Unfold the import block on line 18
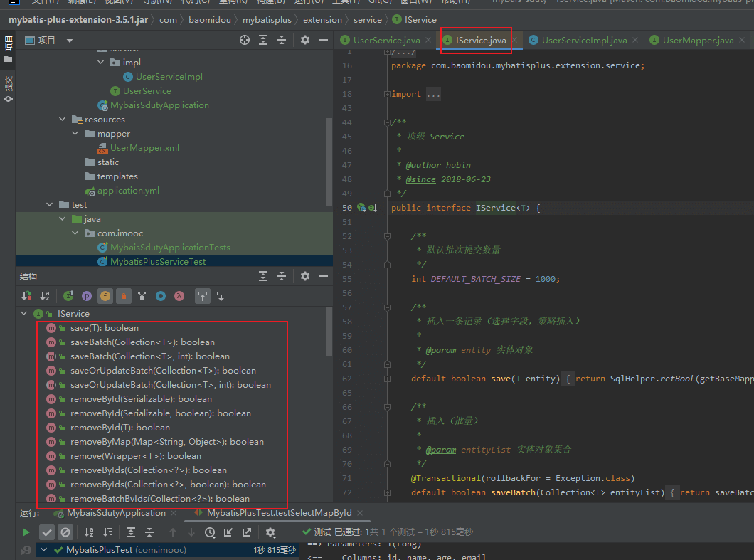The image size is (754, 560). pos(387,95)
